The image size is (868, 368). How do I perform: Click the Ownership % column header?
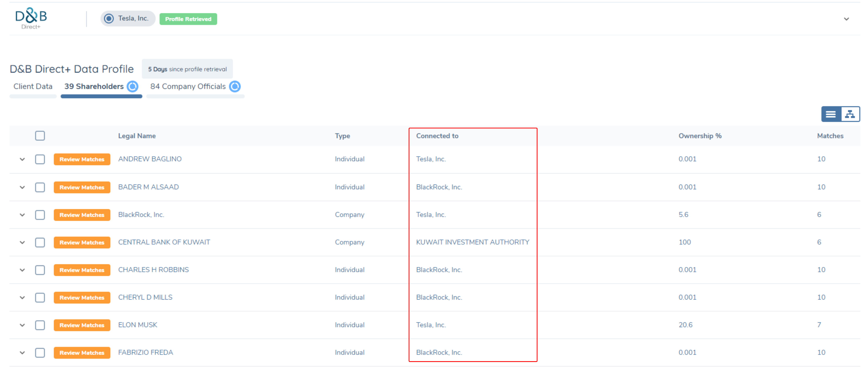[x=699, y=136]
